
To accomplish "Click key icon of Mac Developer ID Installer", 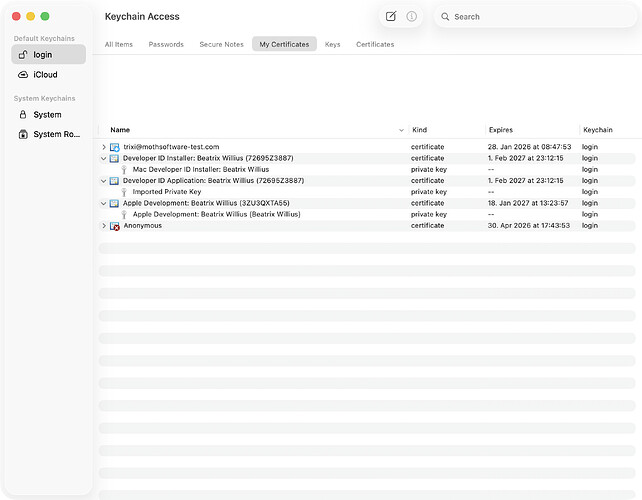I will click(x=124, y=170).
